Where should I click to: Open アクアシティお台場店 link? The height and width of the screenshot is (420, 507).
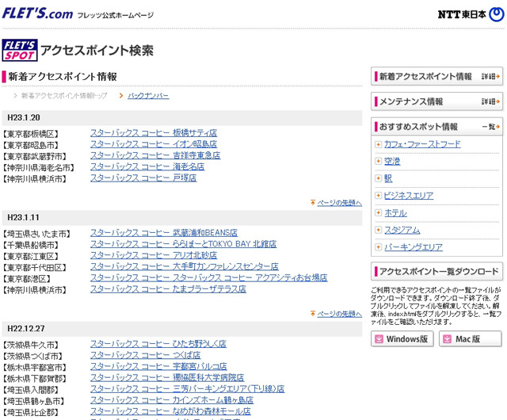pyautogui.click(x=209, y=277)
